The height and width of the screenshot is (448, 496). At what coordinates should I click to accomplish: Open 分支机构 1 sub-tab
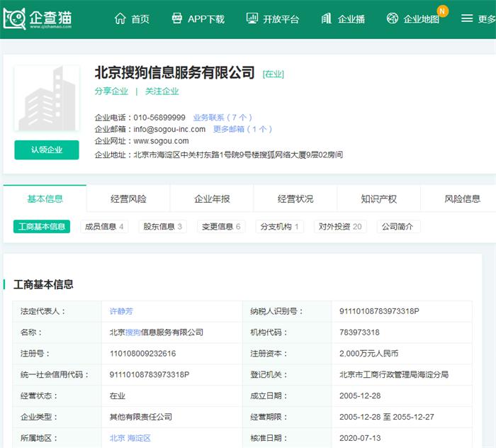click(x=280, y=227)
